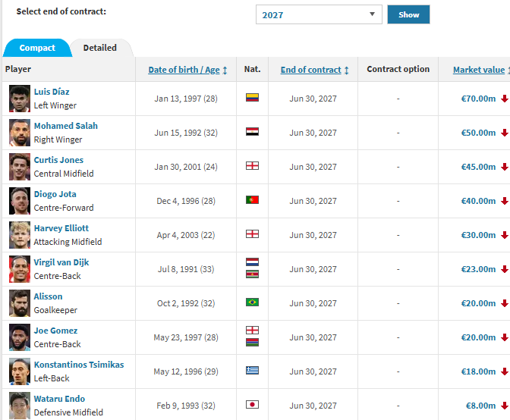Screen dimensions: 510x420
Task: Click the Suriname flag in van Dijk row
Action: pyautogui.click(x=252, y=274)
